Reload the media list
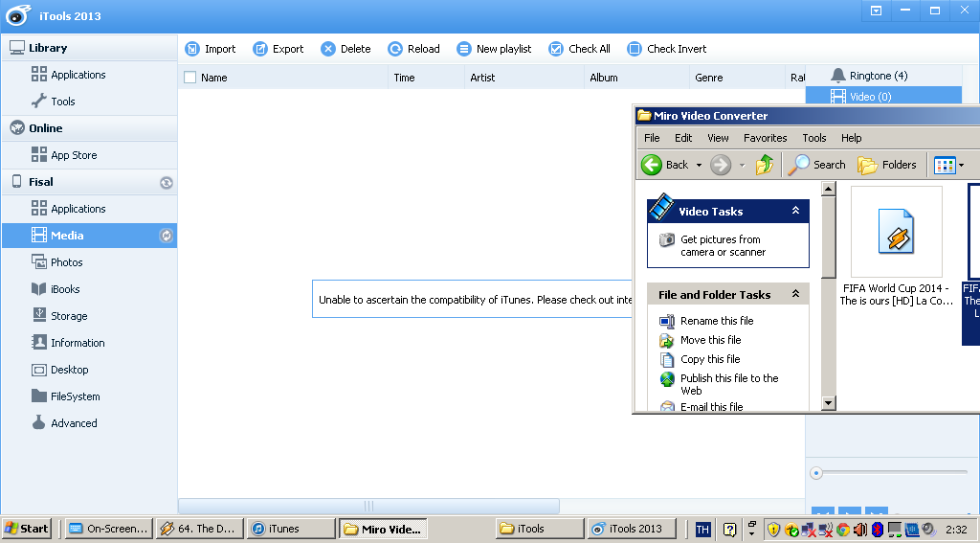 tap(413, 49)
